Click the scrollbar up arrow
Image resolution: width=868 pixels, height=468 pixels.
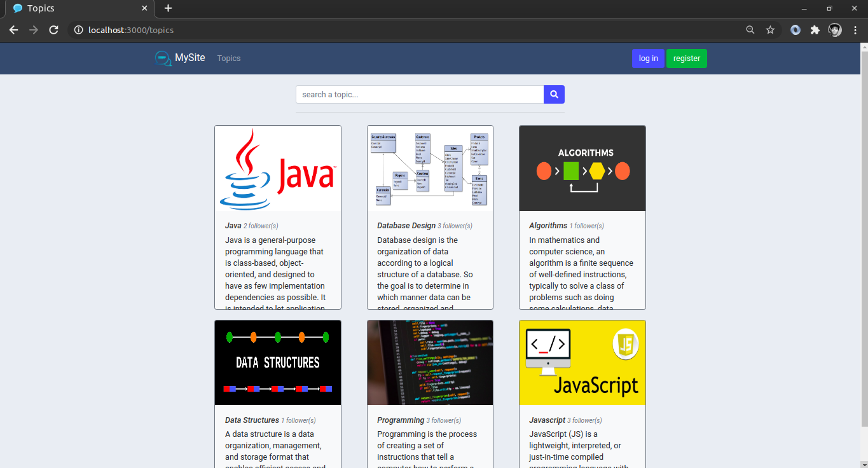tap(863, 46)
